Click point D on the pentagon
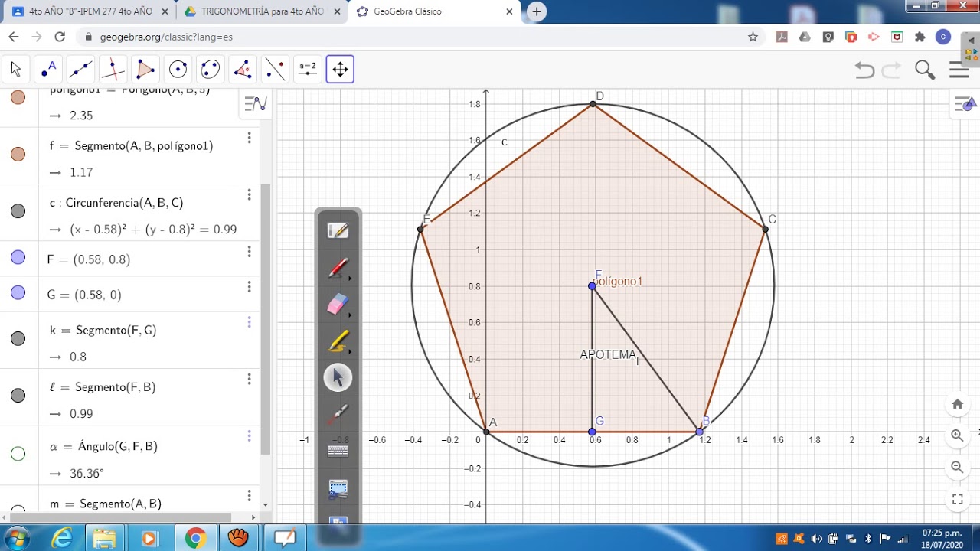This screenshot has width=980, height=551. point(593,104)
